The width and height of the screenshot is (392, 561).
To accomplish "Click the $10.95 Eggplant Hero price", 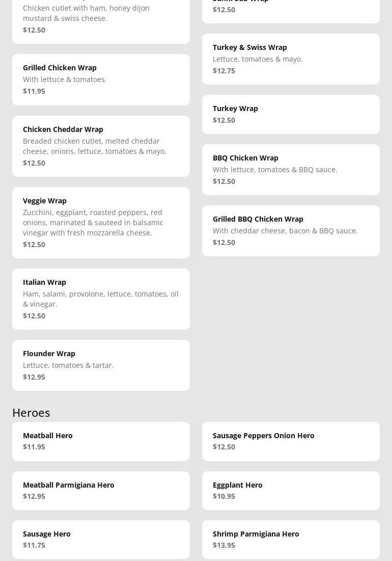I will coord(224,496).
